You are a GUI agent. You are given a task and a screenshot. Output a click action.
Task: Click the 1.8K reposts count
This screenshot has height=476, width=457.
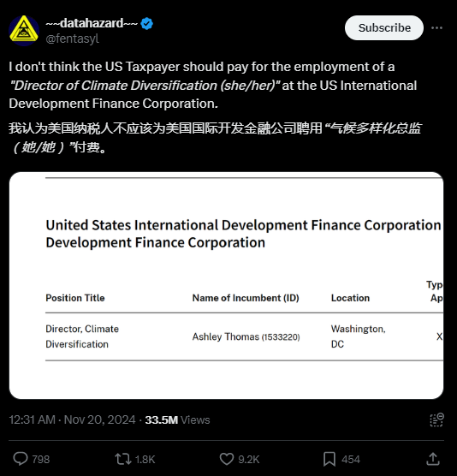click(x=145, y=459)
